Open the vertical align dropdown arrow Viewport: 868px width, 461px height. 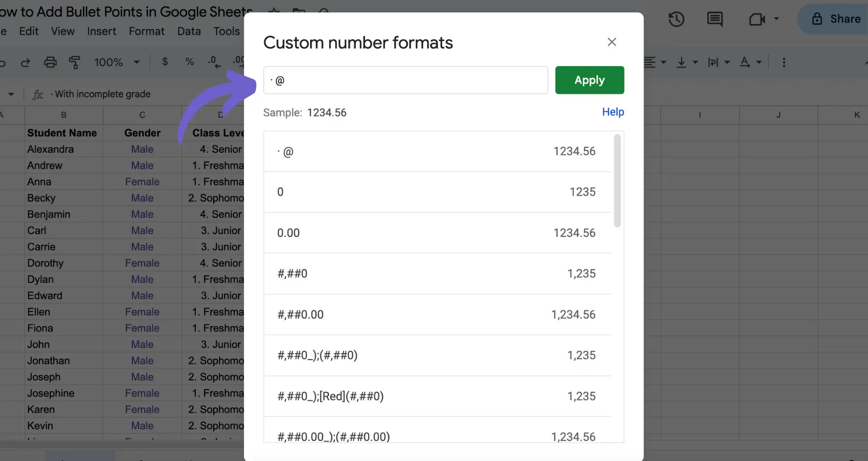(695, 62)
